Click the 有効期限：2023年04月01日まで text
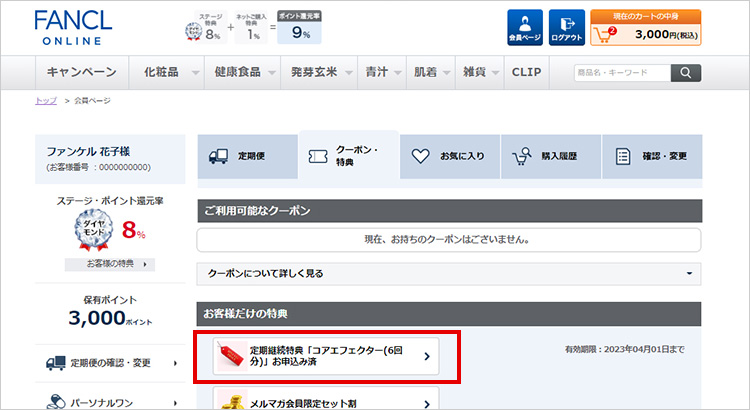This screenshot has height=410, width=750. pos(624,349)
